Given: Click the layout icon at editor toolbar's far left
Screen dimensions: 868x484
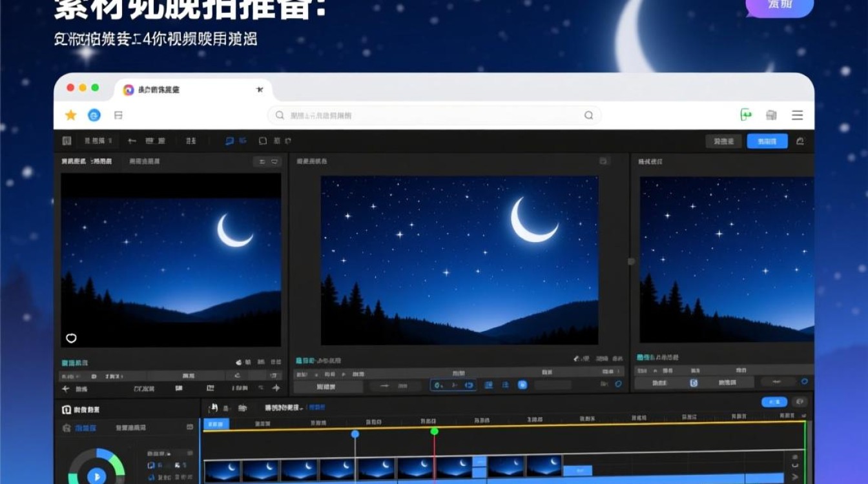Looking at the screenshot, I should point(67,141).
